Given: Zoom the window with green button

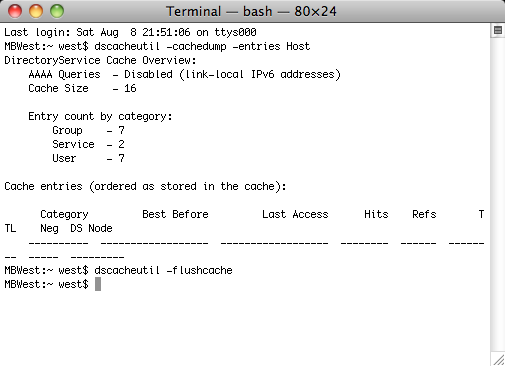Looking at the screenshot, I should pyautogui.click(x=57, y=11).
